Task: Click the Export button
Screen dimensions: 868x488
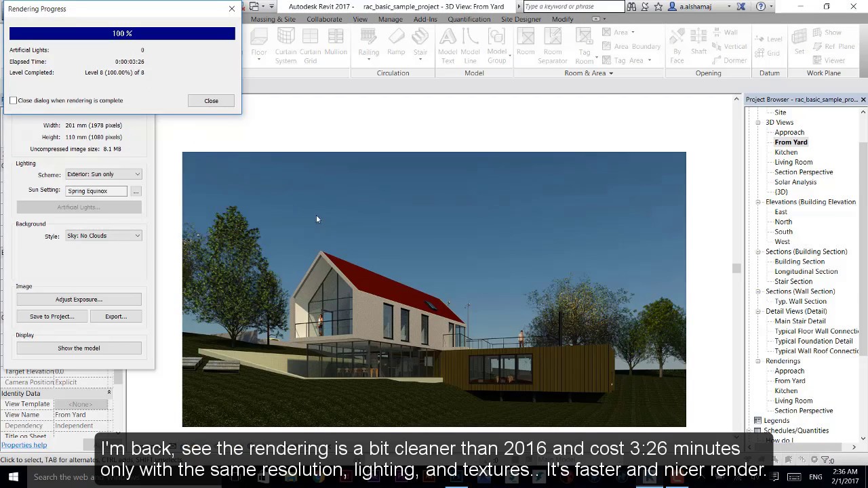Action: [115, 317]
